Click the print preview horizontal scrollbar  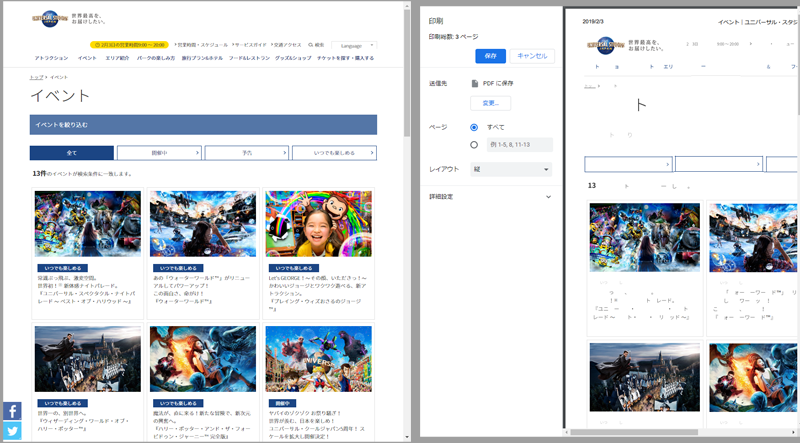[x=634, y=432]
